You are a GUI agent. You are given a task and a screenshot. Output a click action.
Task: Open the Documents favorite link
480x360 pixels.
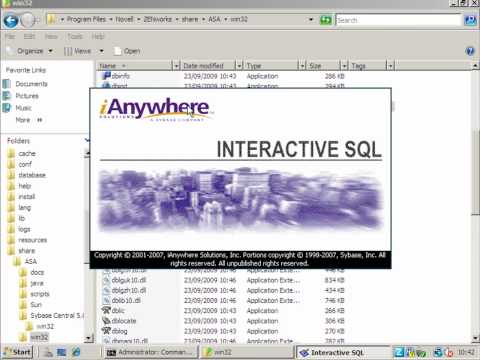(x=31, y=84)
